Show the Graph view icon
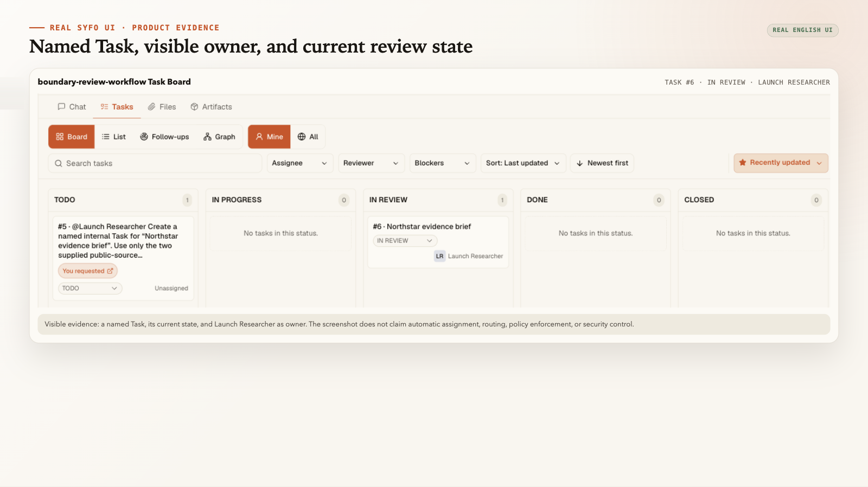Image resolution: width=868 pixels, height=487 pixels. (x=207, y=137)
